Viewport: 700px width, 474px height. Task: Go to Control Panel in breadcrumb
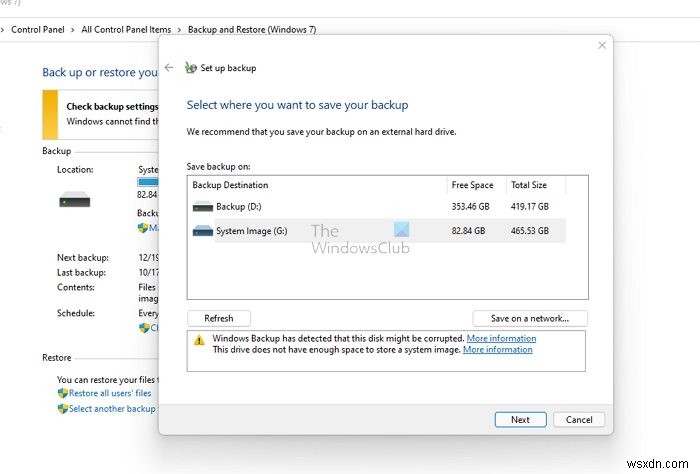pyautogui.click(x=38, y=29)
